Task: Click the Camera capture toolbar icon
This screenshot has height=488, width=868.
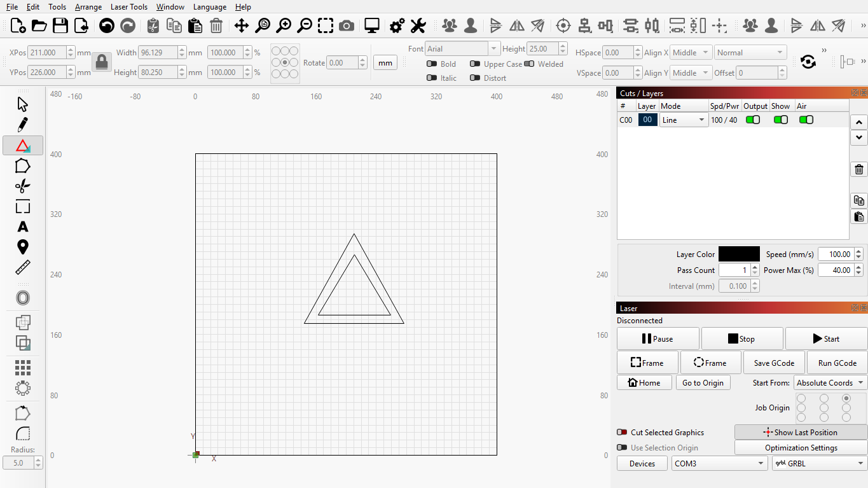Action: 347,25
